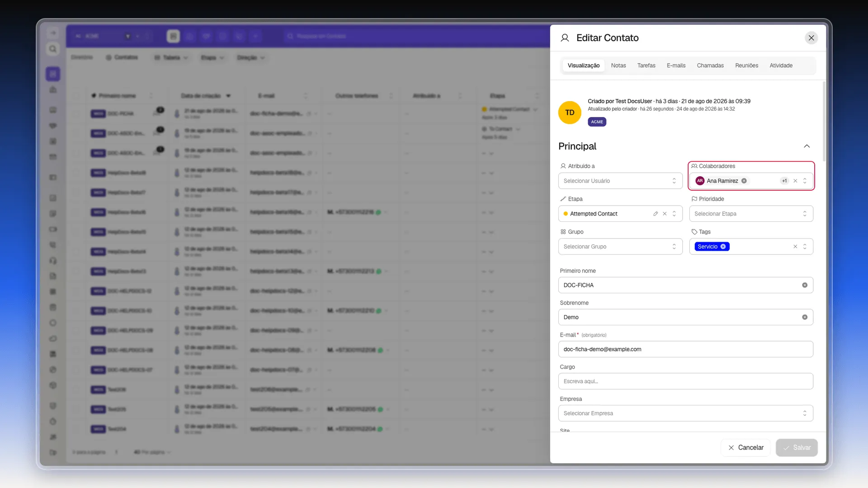Close the Editar Contato panel
The height and width of the screenshot is (488, 868).
pos(811,38)
